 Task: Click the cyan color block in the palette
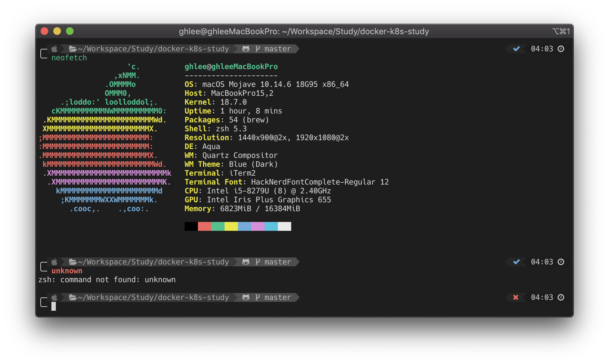(271, 226)
